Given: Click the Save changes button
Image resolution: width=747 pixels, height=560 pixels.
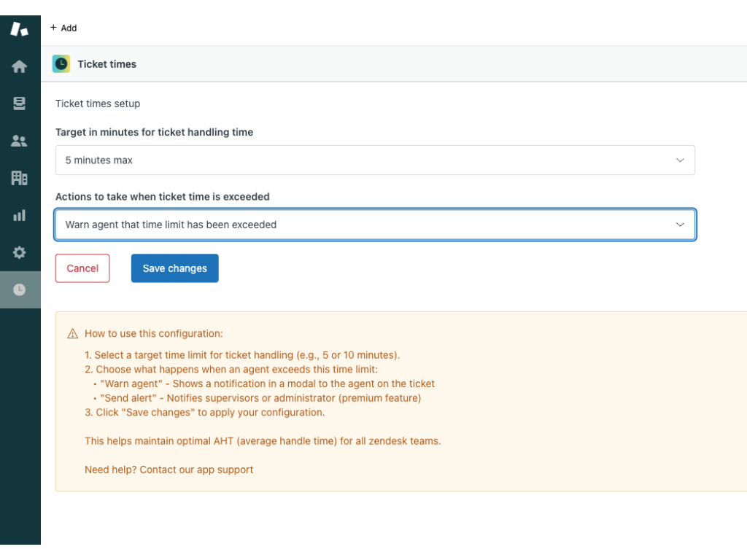Looking at the screenshot, I should (174, 268).
